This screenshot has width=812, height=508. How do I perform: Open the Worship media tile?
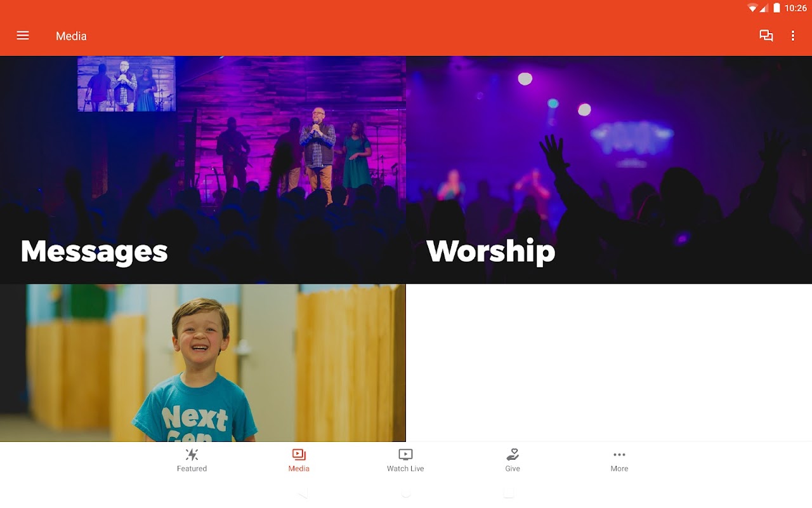609,170
